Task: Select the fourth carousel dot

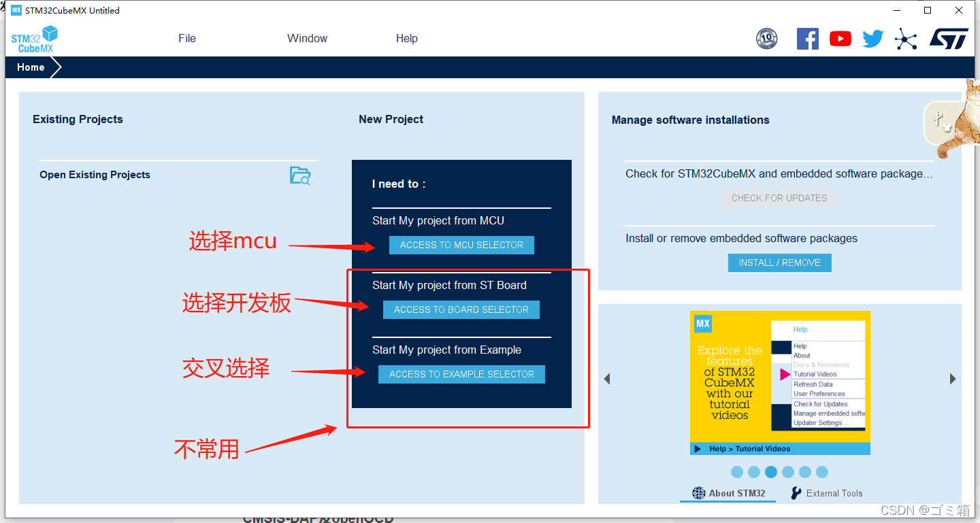Action: click(x=788, y=472)
